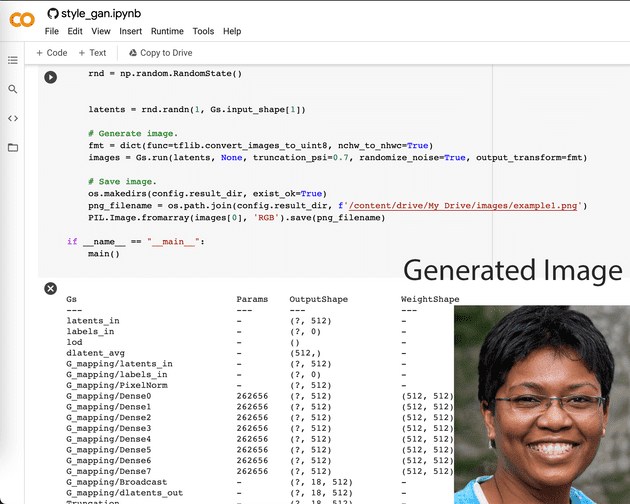This screenshot has height=504, width=630.
Task: Open the table of contents sidebar icon
Action: [x=13, y=60]
